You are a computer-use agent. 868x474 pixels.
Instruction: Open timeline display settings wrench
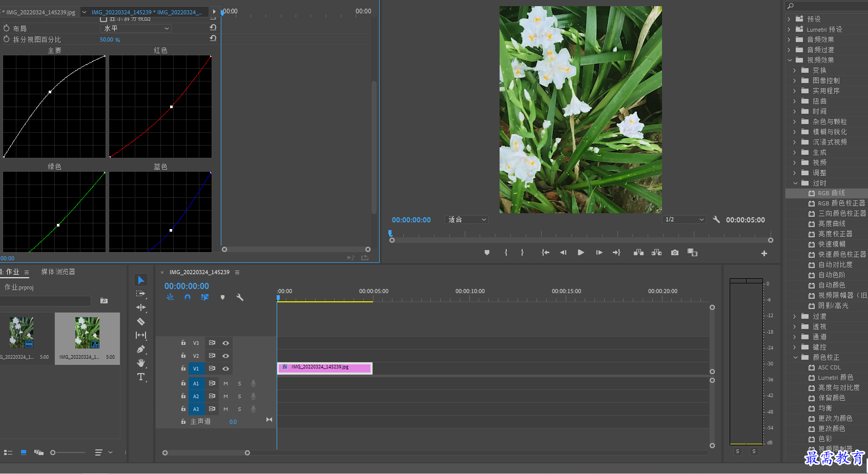pyautogui.click(x=239, y=297)
